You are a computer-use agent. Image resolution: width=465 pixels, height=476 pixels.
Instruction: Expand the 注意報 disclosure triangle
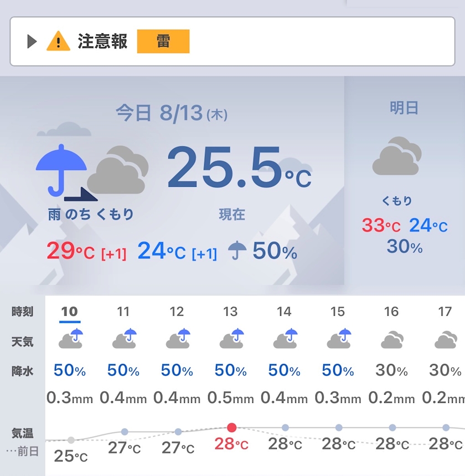coord(32,42)
